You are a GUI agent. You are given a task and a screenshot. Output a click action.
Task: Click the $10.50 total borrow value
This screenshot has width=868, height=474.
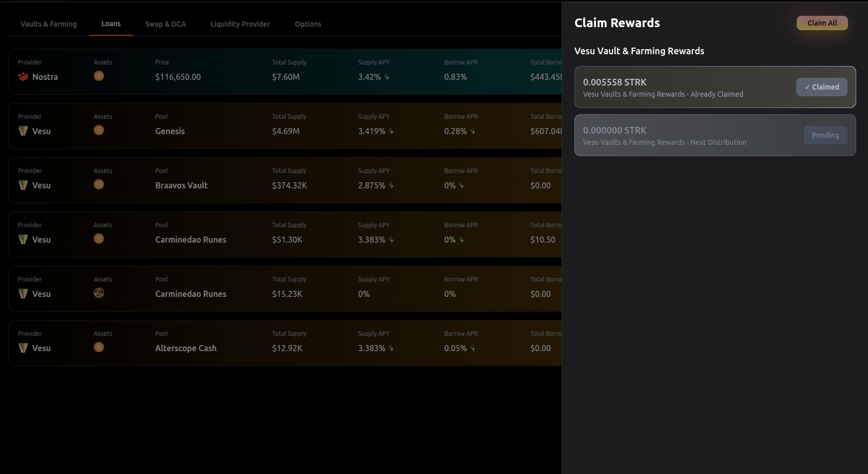point(543,240)
